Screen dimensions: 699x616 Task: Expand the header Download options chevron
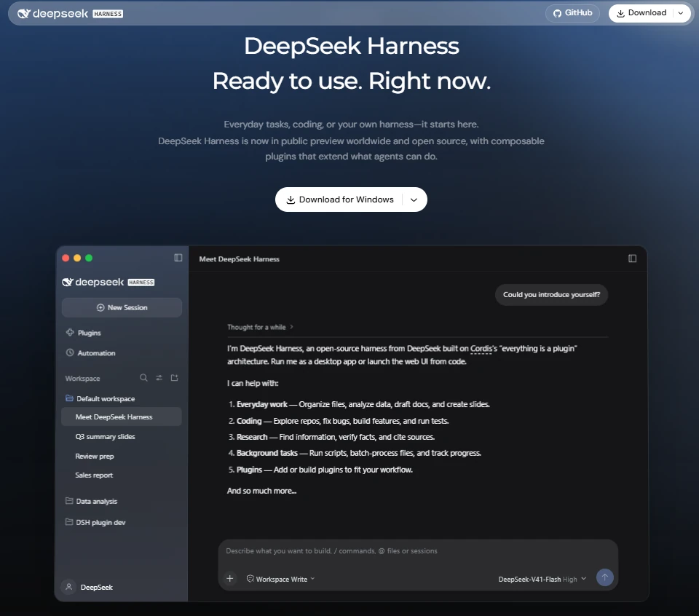(x=681, y=13)
